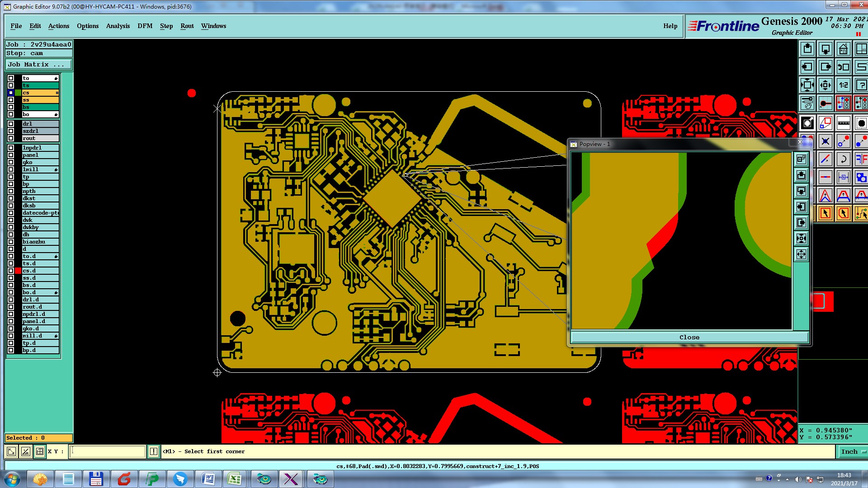Click the ruler measurement tool icon
This screenshot has height=488, width=868.
pyautogui.click(x=843, y=123)
